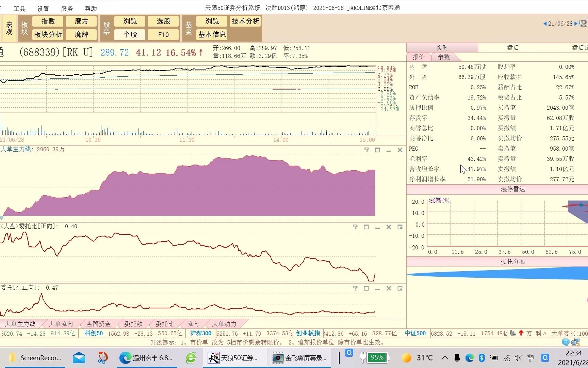
Task: Select the 个股 button
Action: (130, 34)
